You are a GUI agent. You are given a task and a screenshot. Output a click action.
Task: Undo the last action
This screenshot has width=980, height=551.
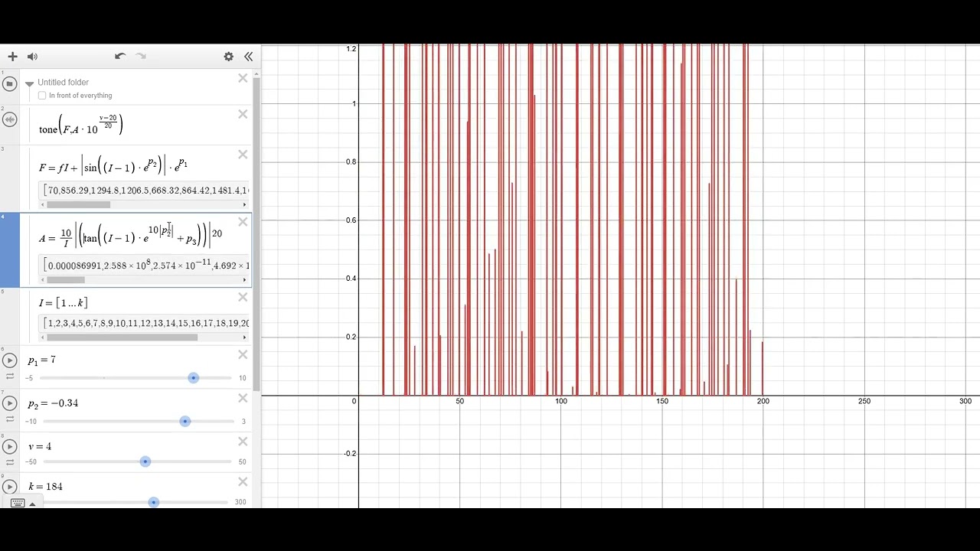120,57
